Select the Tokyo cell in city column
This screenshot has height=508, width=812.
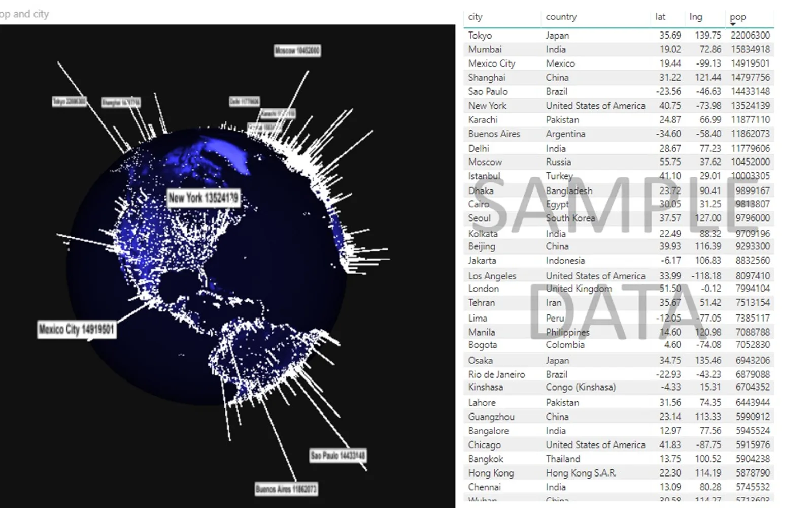[480, 36]
